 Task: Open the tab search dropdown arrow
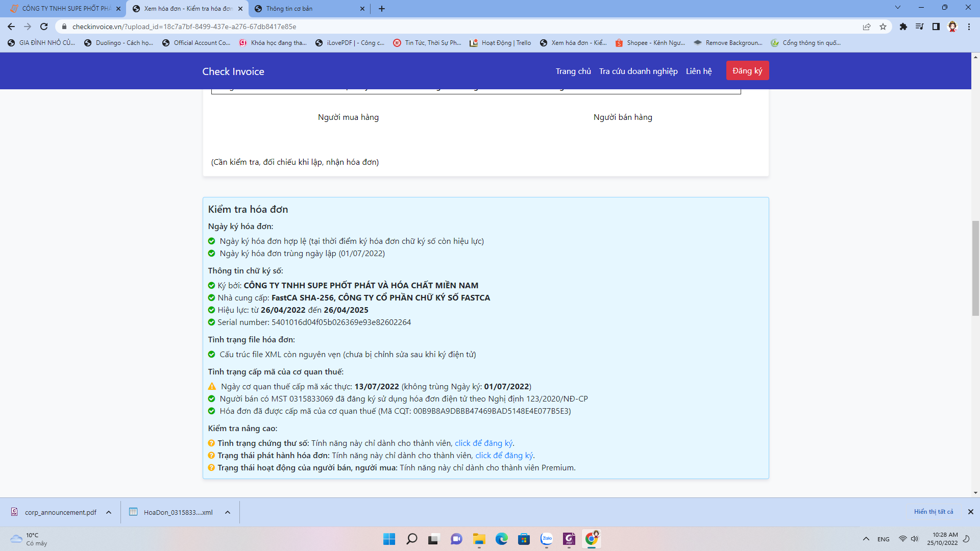tap(898, 8)
